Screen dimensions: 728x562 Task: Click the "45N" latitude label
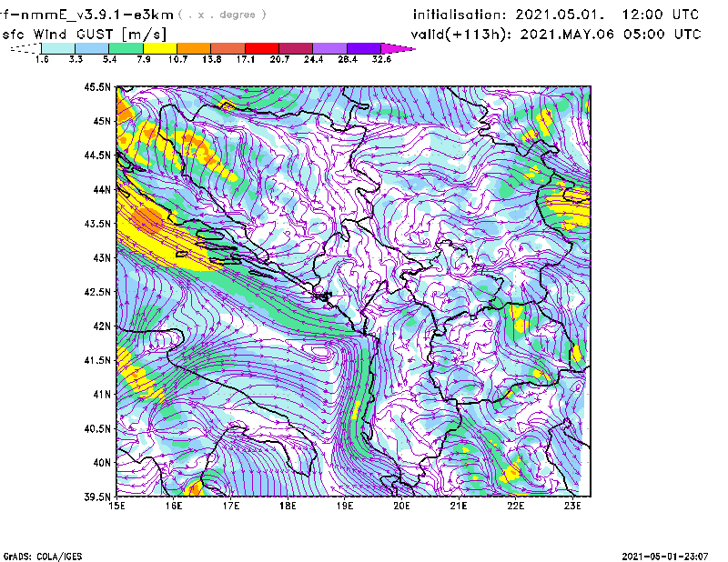click(102, 121)
